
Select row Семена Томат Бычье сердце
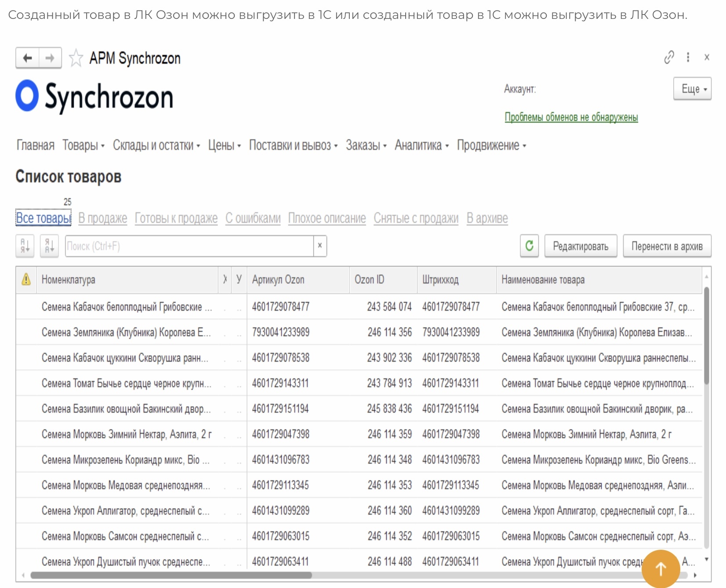(359, 383)
